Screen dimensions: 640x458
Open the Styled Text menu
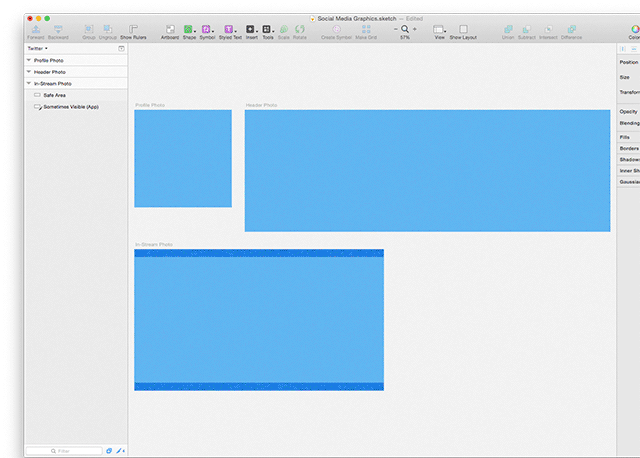pos(230,29)
